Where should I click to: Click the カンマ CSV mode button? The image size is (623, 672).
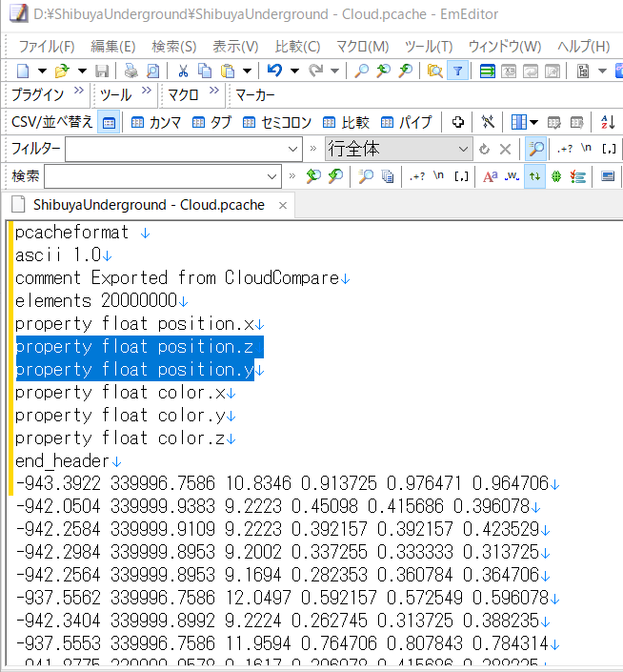(156, 123)
